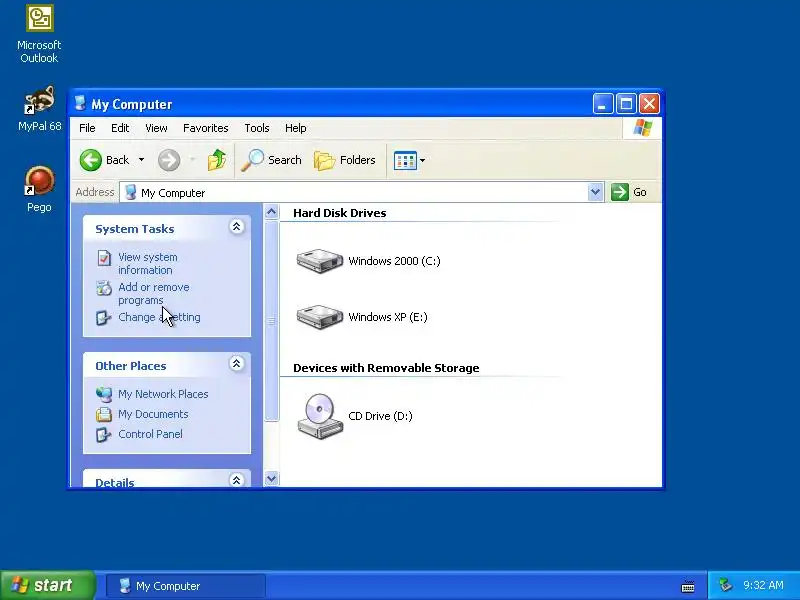Image resolution: width=800 pixels, height=600 pixels.
Task: Click the My Computer taskbar button
Action: click(x=186, y=586)
